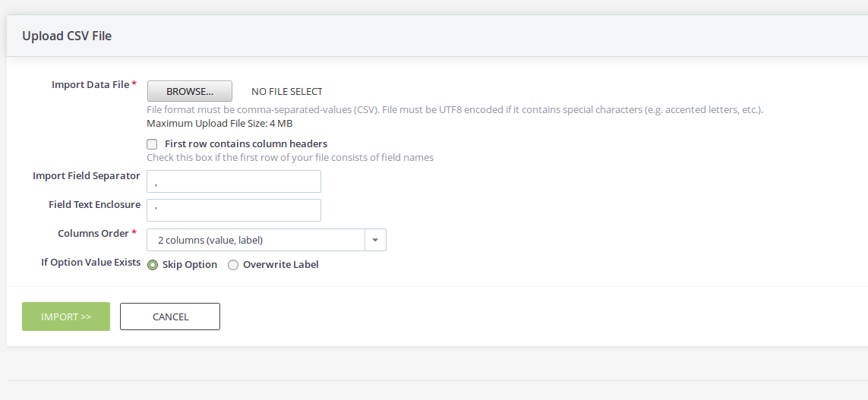The image size is (868, 400).
Task: Click the 'Overwrite Label' label text
Action: tap(281, 264)
